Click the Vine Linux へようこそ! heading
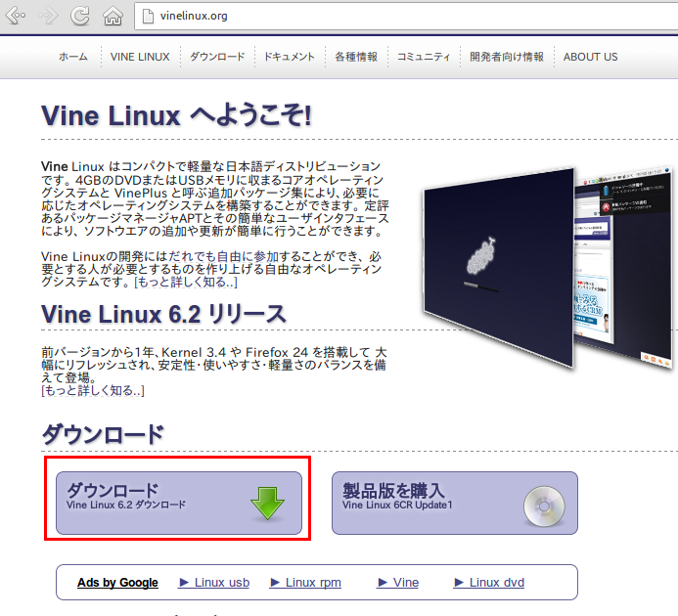 pos(176,115)
